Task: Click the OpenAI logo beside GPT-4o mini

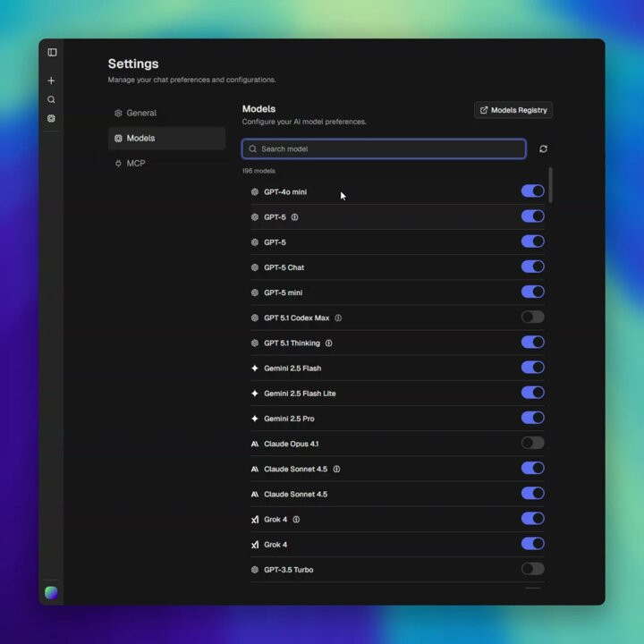Action: coord(255,191)
